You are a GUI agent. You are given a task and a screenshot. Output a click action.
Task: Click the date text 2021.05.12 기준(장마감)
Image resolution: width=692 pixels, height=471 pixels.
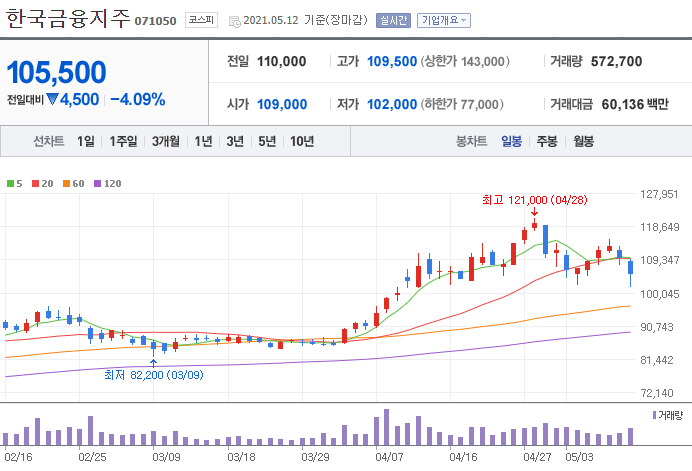tap(305, 20)
